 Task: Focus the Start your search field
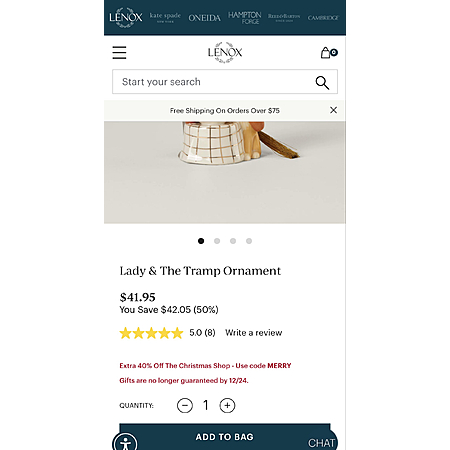coord(225,82)
